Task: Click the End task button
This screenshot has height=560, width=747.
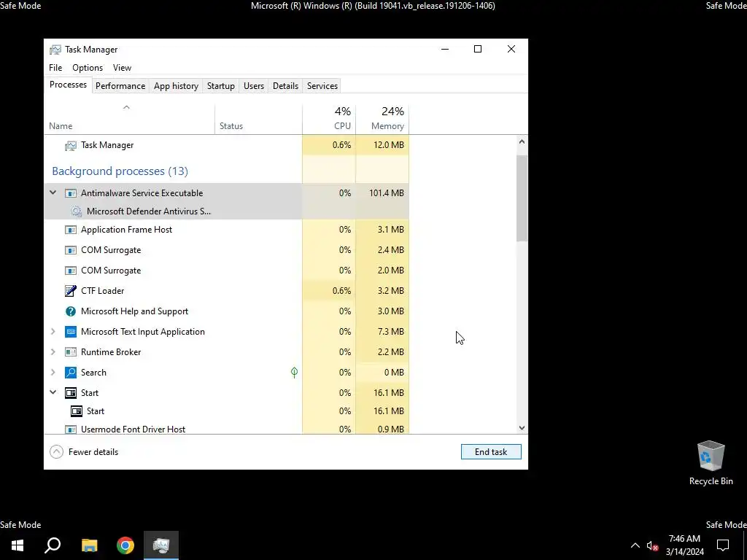Action: click(491, 452)
